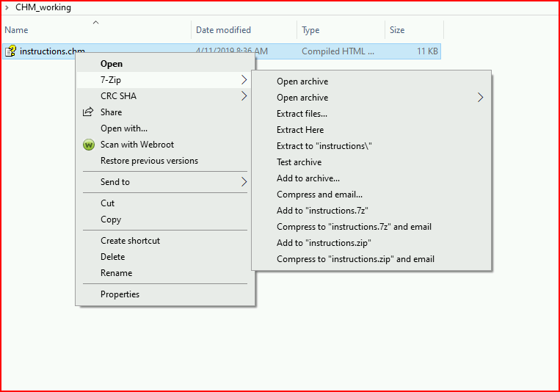Sort by the Date modified column header
Screen dimensions: 560x392
(x=223, y=30)
